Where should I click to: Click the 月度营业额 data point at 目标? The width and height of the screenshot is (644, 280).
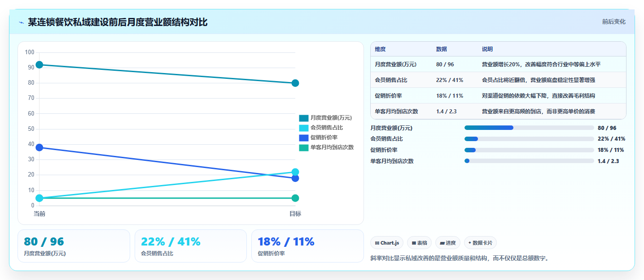point(295,83)
